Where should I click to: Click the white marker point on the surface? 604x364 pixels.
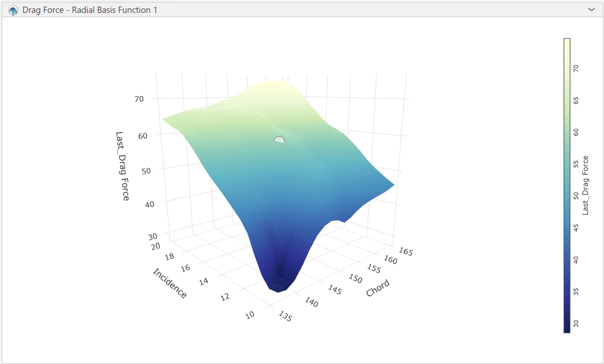tap(279, 140)
